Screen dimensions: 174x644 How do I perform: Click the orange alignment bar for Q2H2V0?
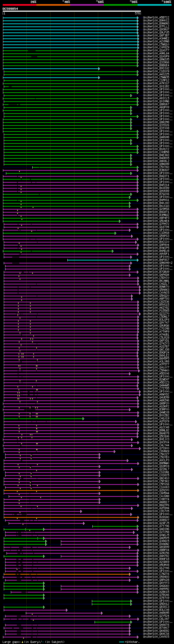(71, 490)
